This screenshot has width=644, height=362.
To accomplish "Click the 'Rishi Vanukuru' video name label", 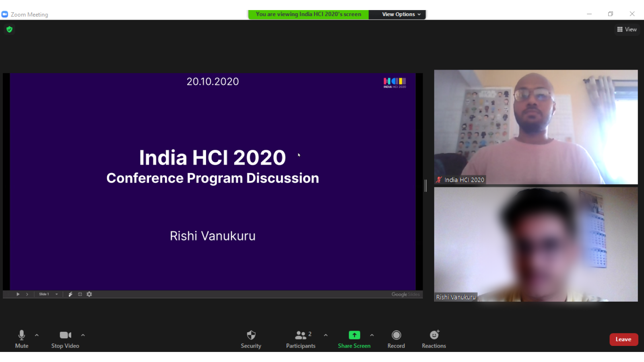I will point(456,297).
